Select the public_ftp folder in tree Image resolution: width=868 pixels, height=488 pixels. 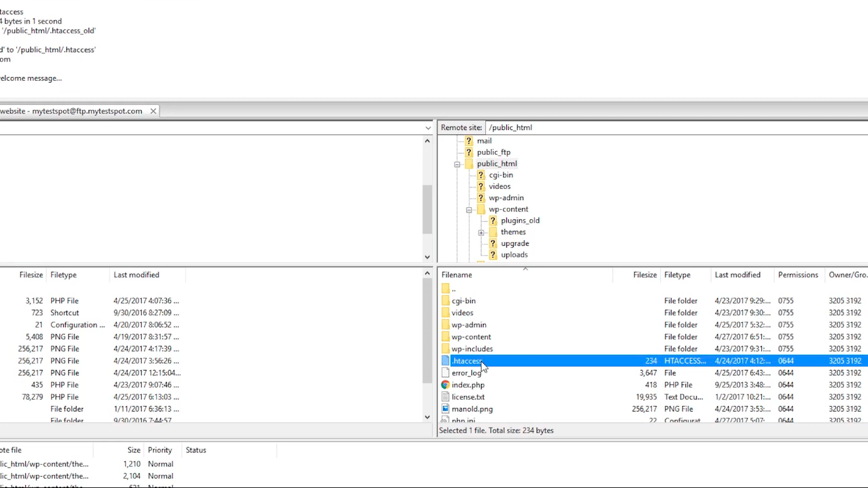tap(493, 152)
